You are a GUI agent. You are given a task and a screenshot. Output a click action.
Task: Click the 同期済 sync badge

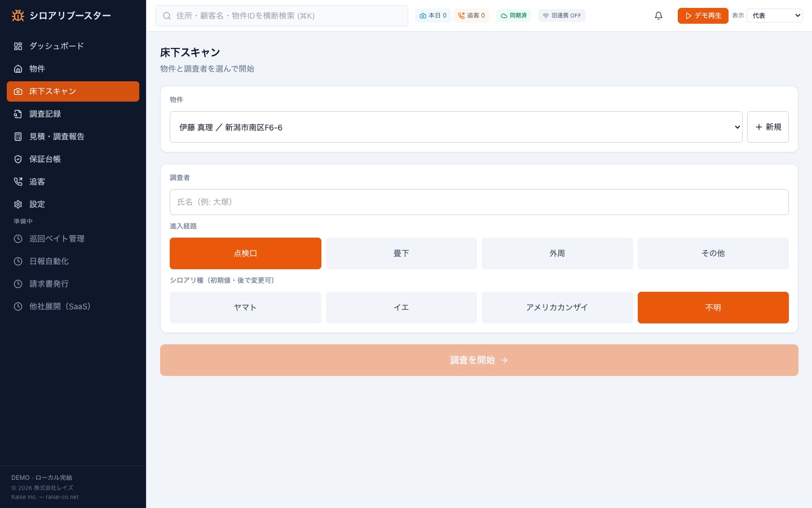point(514,16)
